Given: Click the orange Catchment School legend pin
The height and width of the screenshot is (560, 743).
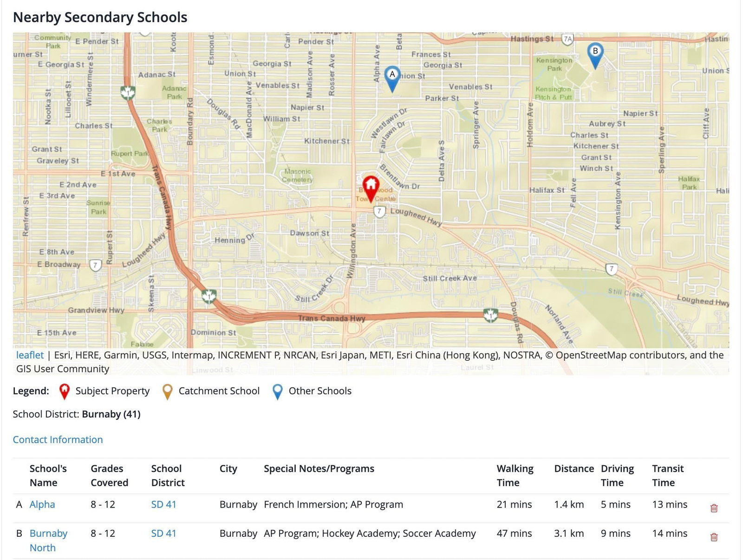Looking at the screenshot, I should pos(167,391).
